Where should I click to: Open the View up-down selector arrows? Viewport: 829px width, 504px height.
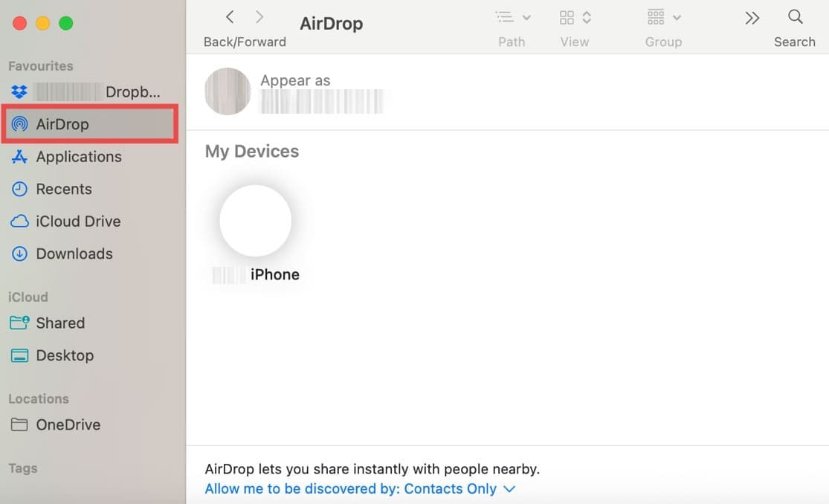(x=587, y=17)
